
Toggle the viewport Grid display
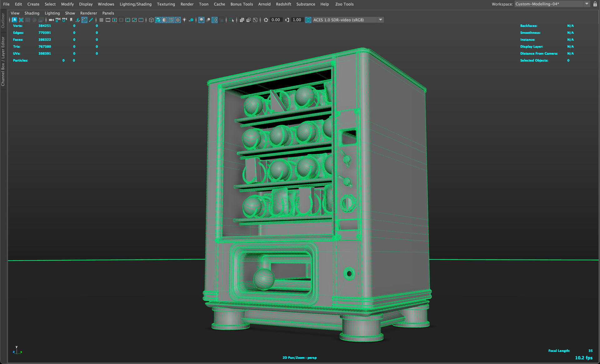101,20
